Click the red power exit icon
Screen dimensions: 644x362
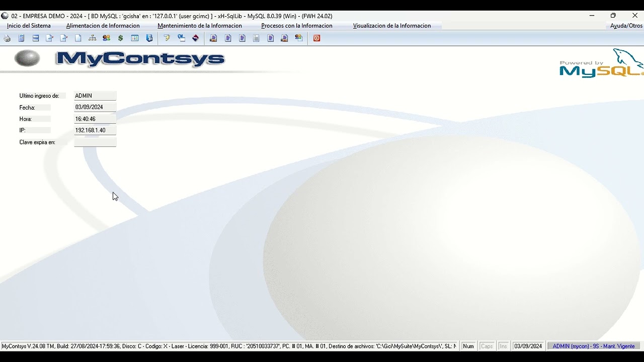pos(316,38)
